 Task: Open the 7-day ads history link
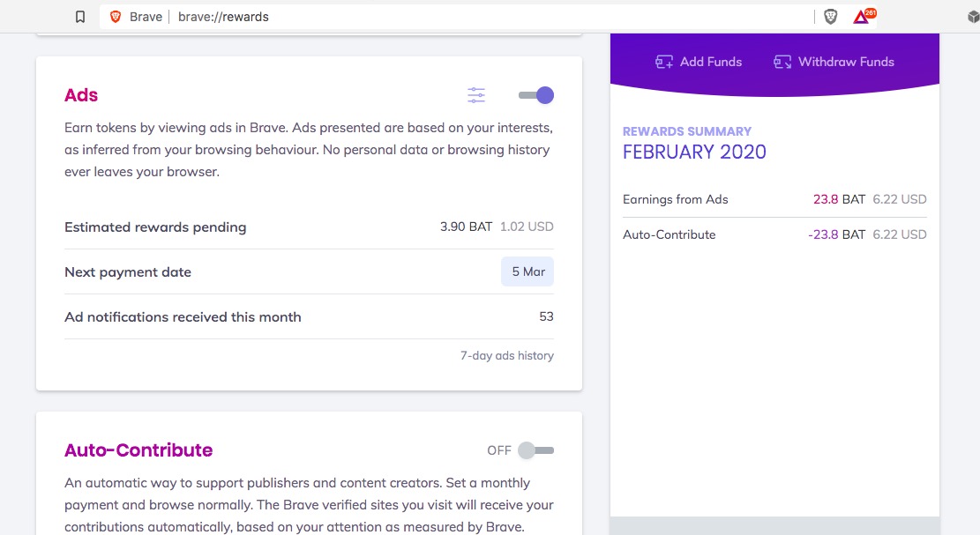(507, 356)
